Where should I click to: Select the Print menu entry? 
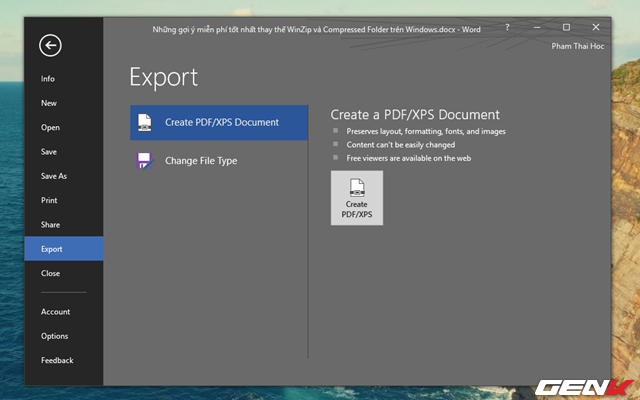49,200
